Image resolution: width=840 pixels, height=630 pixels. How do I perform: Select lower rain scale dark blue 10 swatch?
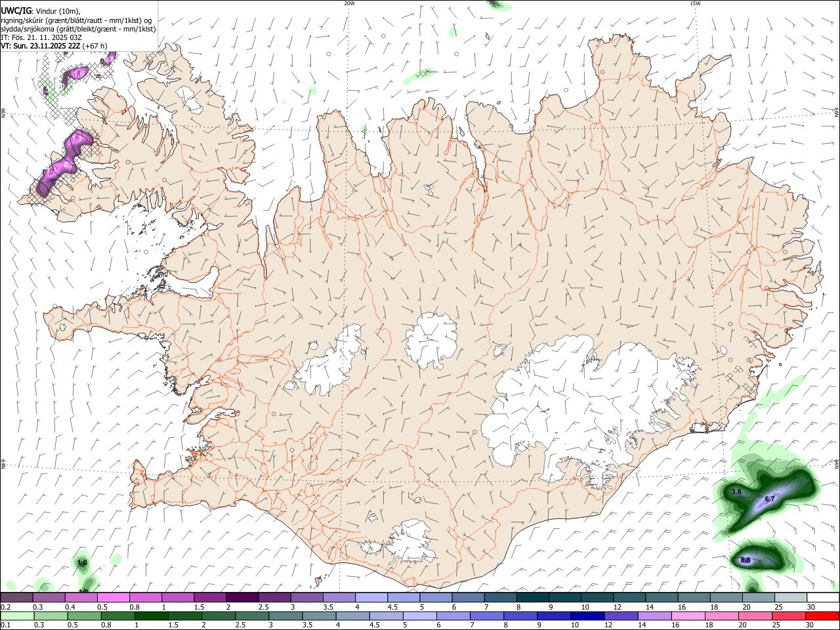point(588,616)
